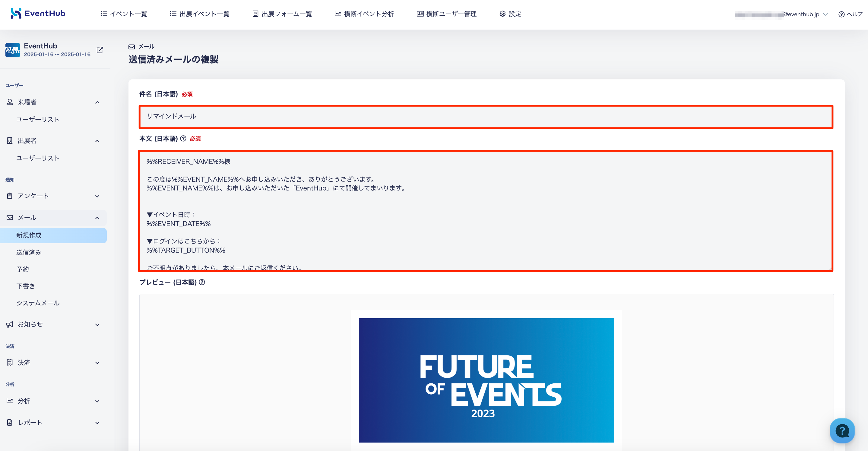This screenshot has height=451, width=868.
Task: Click the receipt icon beside 決済
Action: coord(10,363)
